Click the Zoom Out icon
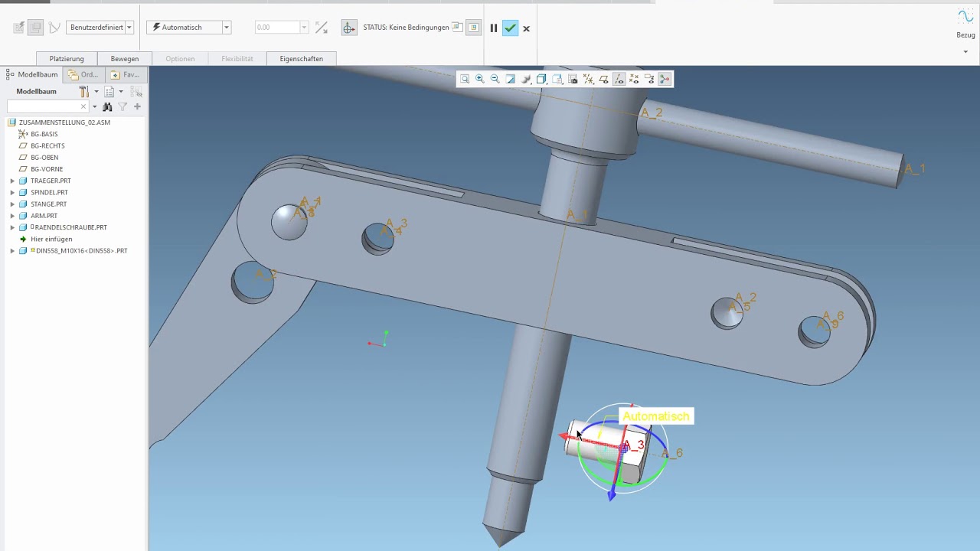980x551 pixels. 495,79
